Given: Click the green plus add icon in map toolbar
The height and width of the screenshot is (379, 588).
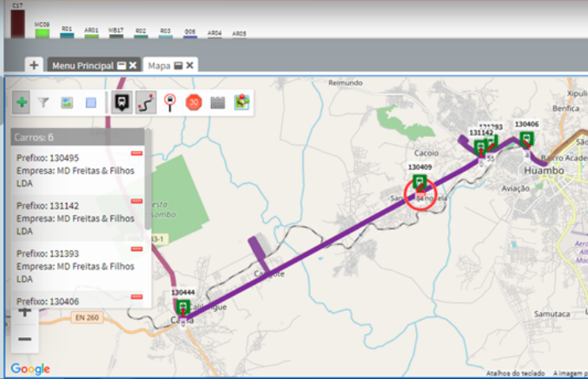Looking at the screenshot, I should tap(22, 103).
